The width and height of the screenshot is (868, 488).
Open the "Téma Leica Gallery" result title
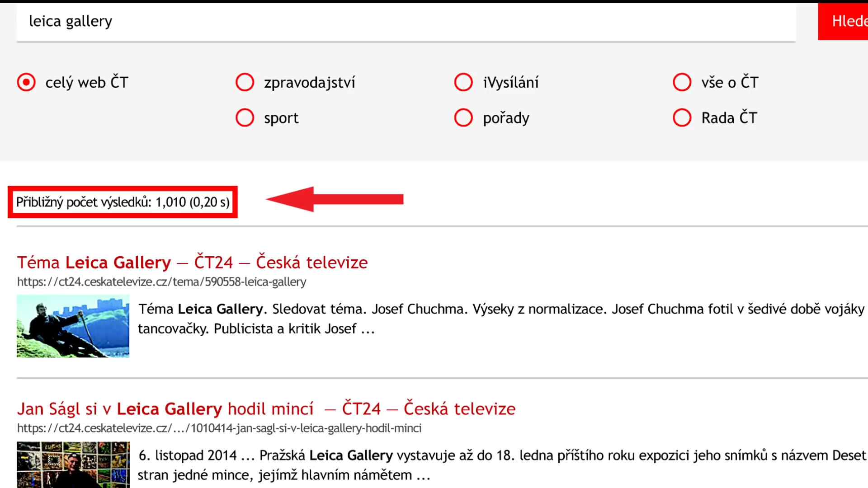pyautogui.click(x=192, y=262)
